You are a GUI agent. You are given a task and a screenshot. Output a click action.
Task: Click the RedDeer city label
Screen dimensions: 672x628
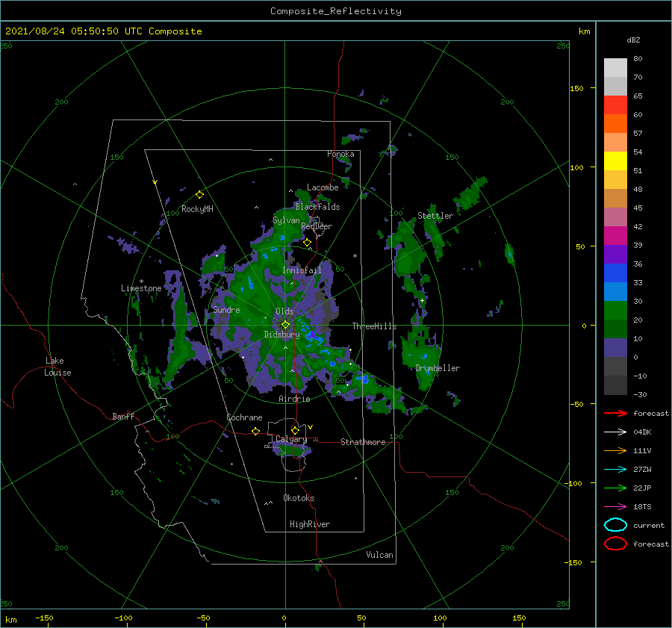(x=317, y=226)
